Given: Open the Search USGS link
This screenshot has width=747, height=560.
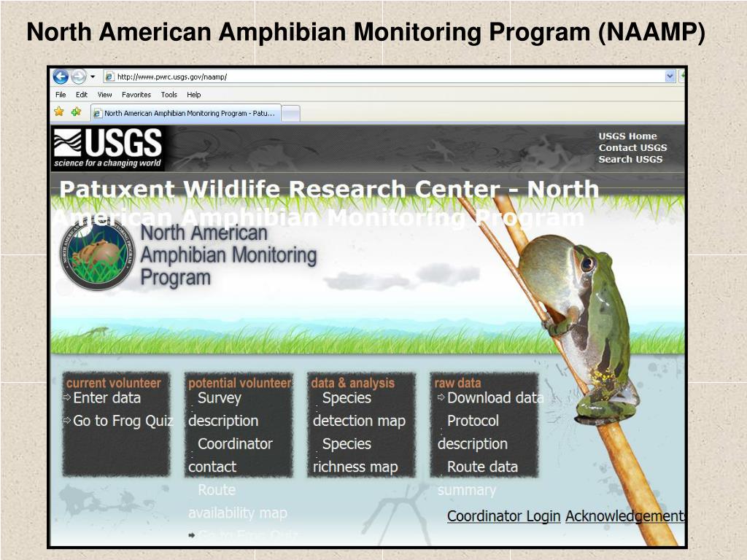Looking at the screenshot, I should [x=630, y=159].
